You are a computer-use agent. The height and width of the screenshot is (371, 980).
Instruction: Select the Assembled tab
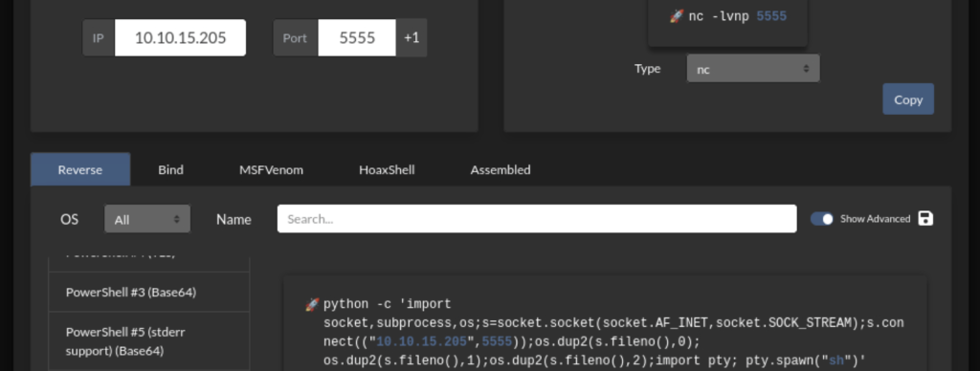coord(501,169)
